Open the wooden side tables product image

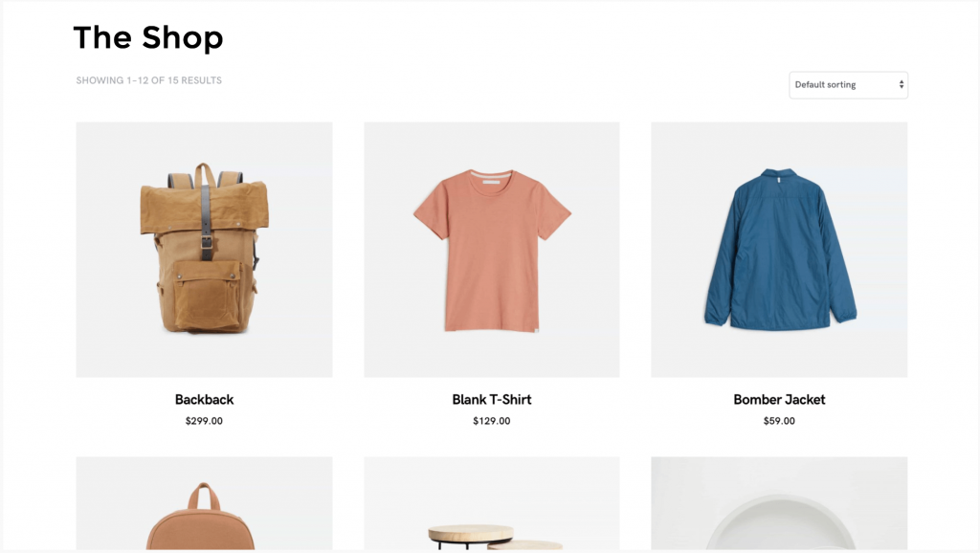(x=492, y=503)
